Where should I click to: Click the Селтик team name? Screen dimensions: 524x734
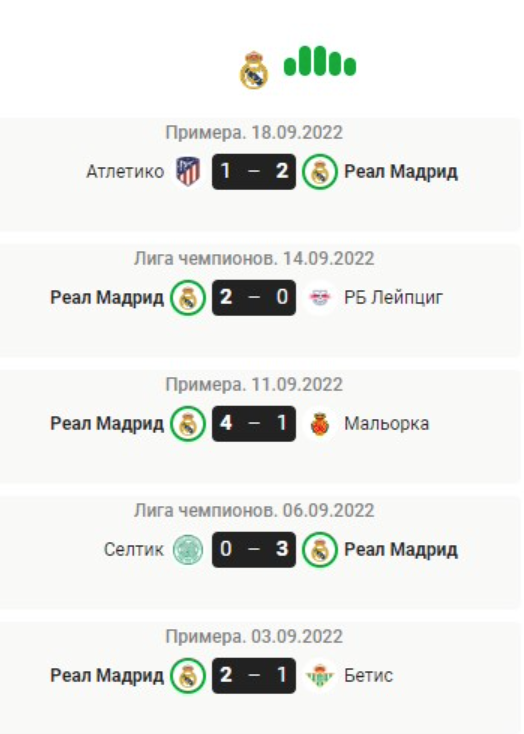134,550
